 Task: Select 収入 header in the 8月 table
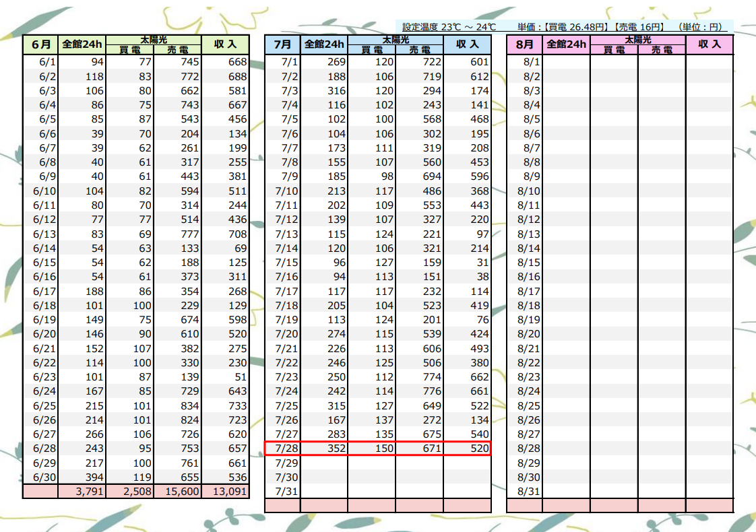pyautogui.click(x=710, y=44)
